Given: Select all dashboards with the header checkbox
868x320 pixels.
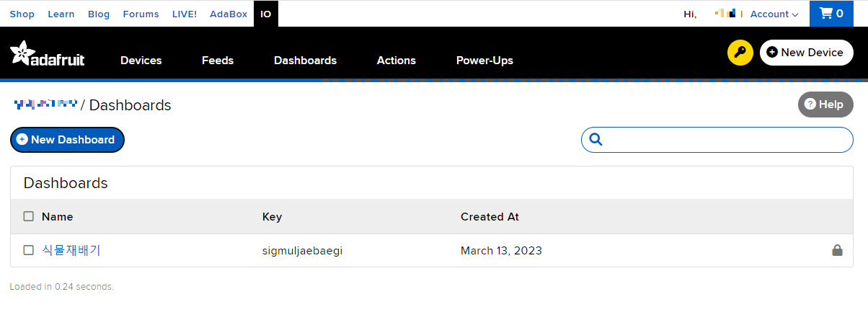Looking at the screenshot, I should 29,216.
